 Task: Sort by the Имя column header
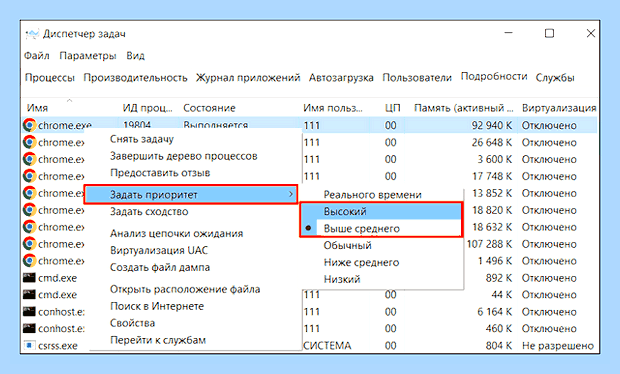(x=37, y=108)
